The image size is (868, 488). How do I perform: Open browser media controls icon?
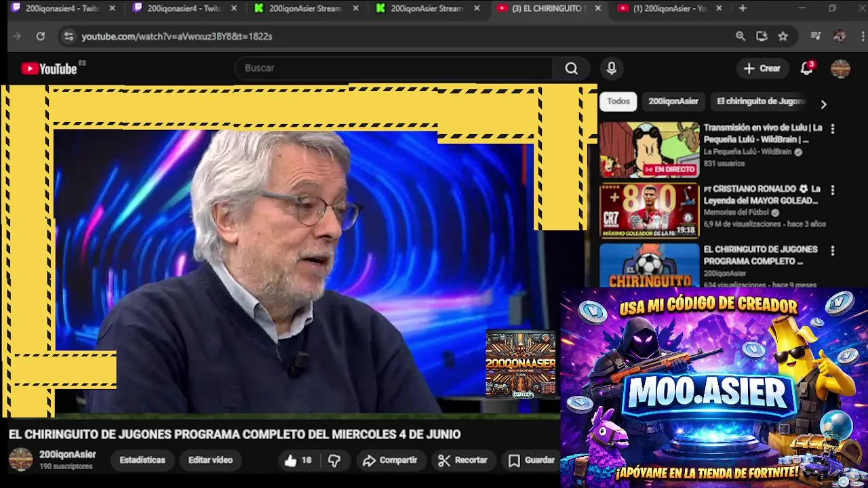[816, 37]
